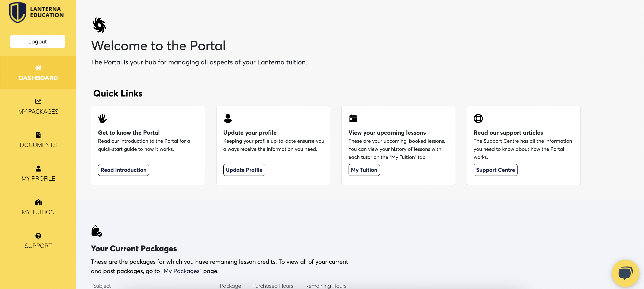
Task: Click the Lanterna Education shield logo
Action: point(18,12)
